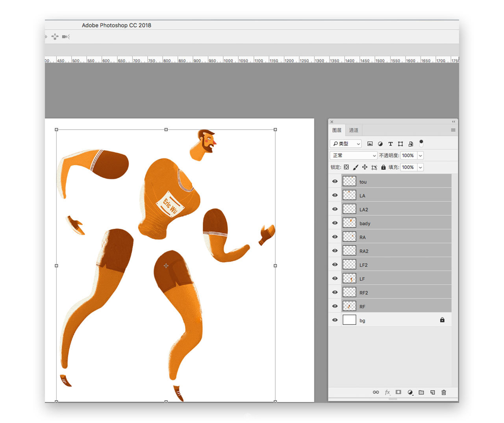Hide the bady layer
Screen dimensions: 504x423
[x=335, y=223]
